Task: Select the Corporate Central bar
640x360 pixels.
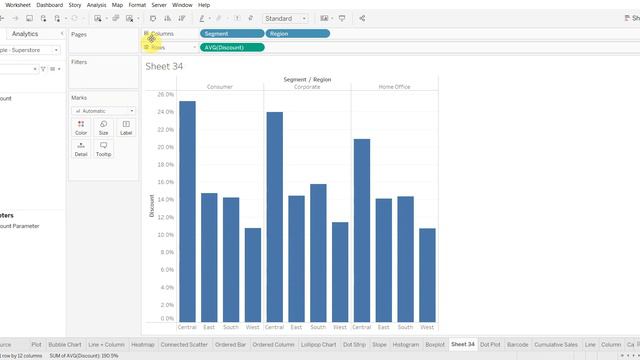Action: [274, 217]
